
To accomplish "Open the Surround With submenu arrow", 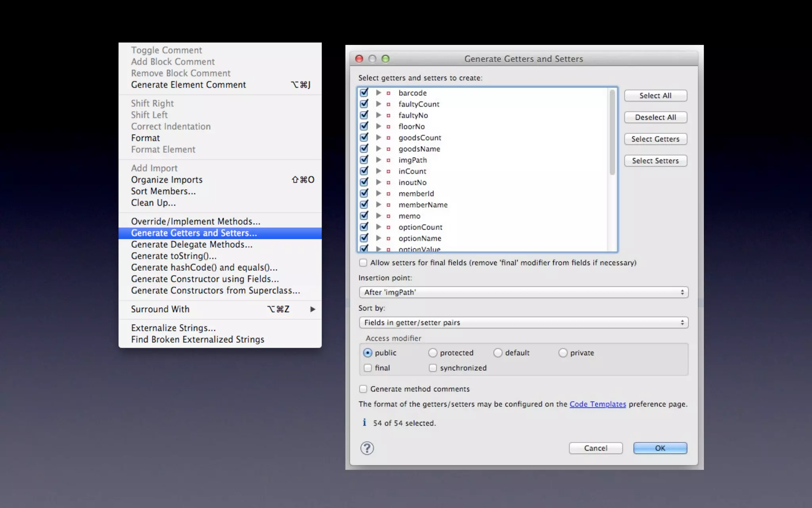I will 312,309.
